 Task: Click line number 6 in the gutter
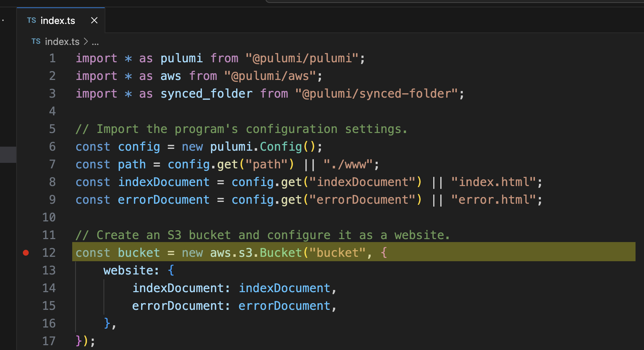(52, 147)
